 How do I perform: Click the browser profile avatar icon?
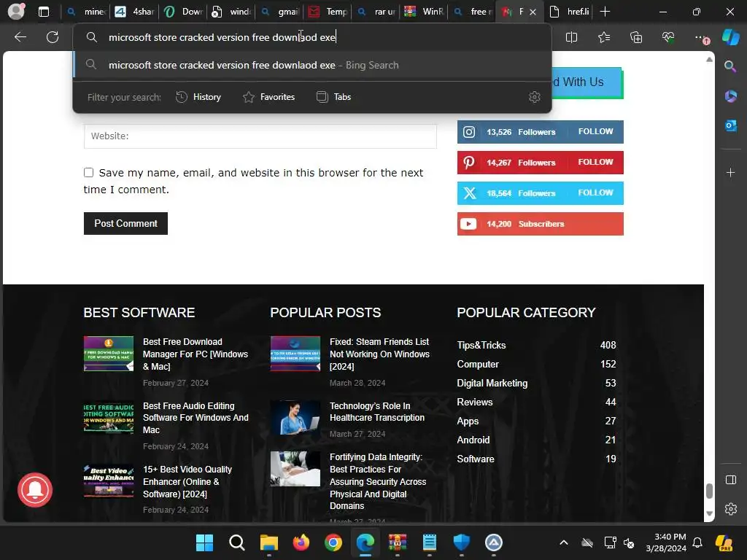16,12
